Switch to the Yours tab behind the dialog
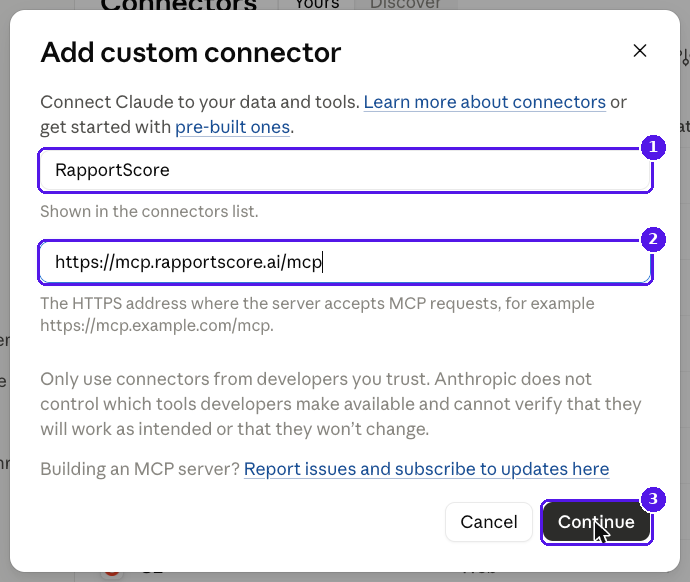 [x=317, y=4]
